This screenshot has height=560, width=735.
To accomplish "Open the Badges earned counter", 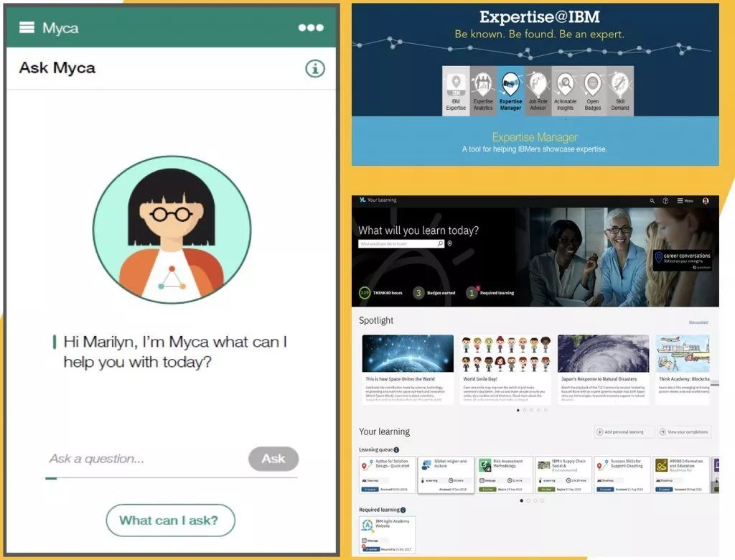I will click(x=434, y=293).
